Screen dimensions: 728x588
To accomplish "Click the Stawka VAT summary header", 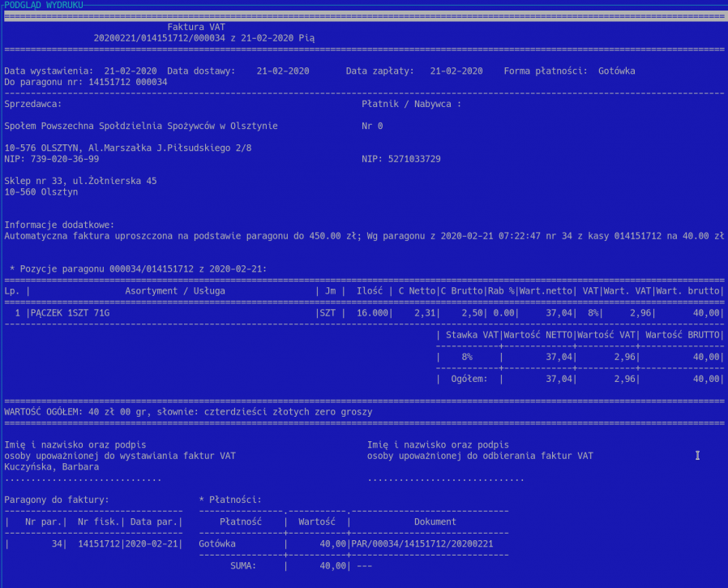I will (468, 334).
